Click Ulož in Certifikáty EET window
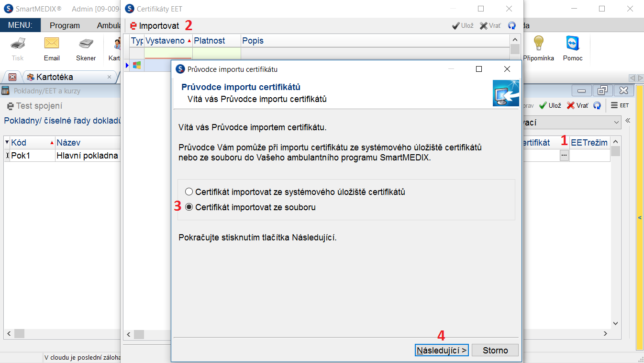 click(x=463, y=26)
